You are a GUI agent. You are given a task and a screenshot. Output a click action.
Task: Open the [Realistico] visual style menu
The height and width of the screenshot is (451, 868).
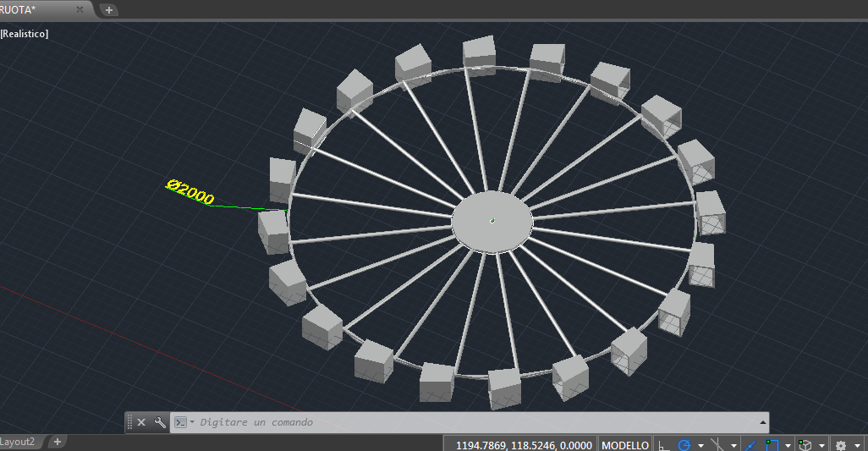coord(25,34)
